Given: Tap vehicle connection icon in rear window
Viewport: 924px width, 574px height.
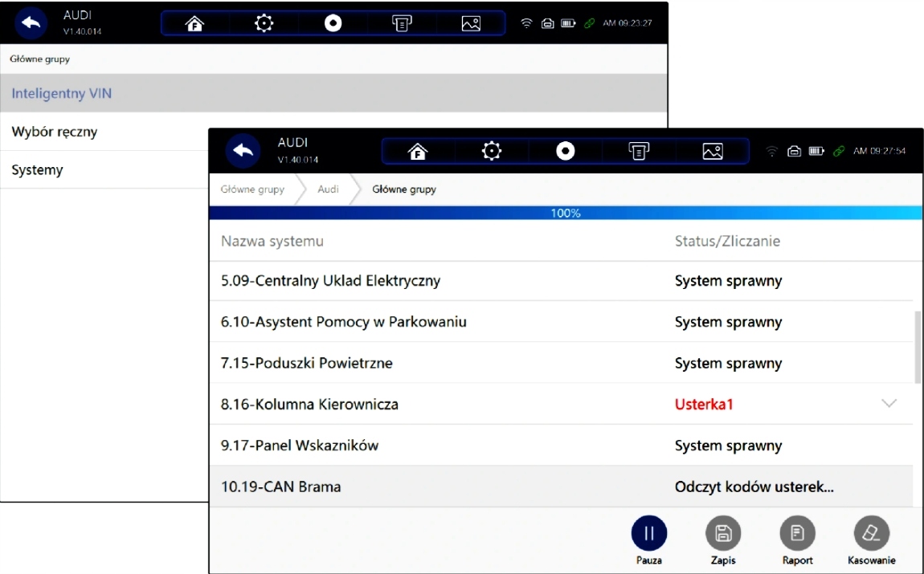Looking at the screenshot, I should [547, 23].
